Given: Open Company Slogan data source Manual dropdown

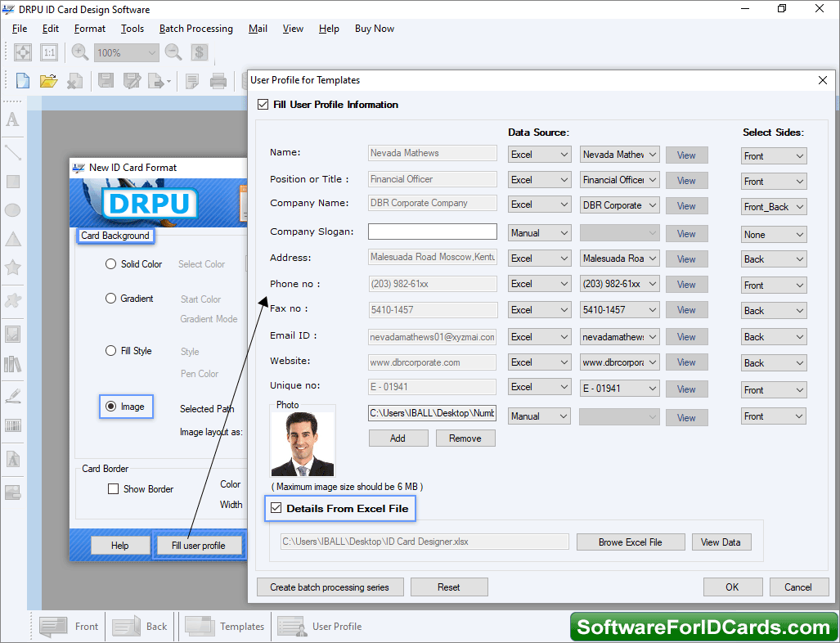Looking at the screenshot, I should [540, 233].
